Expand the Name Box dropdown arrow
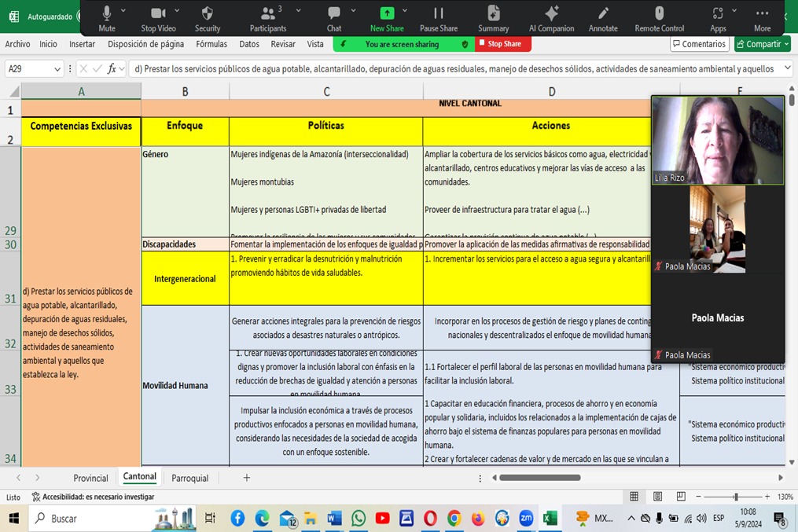This screenshot has width=798, height=532. [57, 69]
